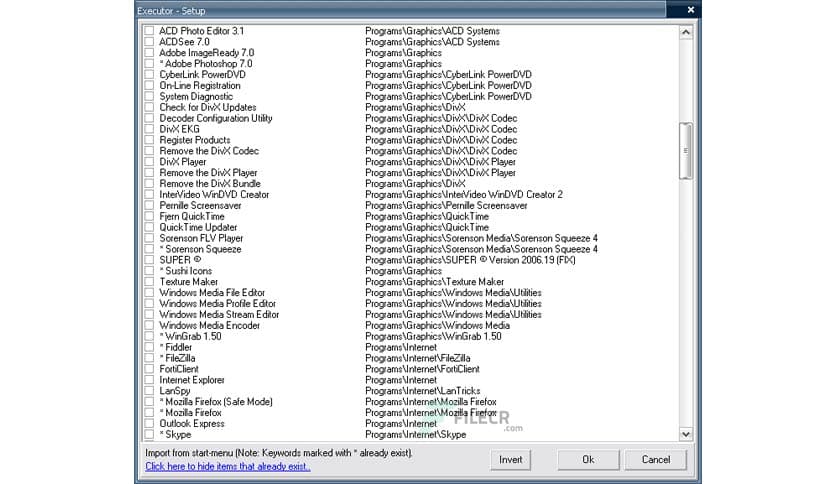Click the Fiddler list item
The height and width of the screenshot is (484, 836).
tap(175, 347)
